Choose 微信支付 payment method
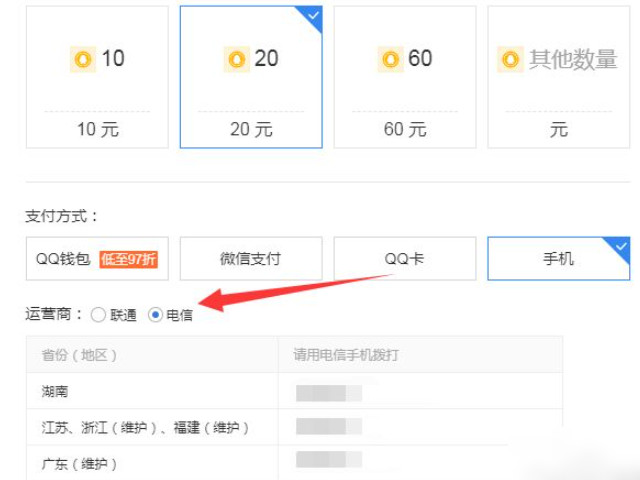Viewport: 640px width, 480px height. point(251,258)
